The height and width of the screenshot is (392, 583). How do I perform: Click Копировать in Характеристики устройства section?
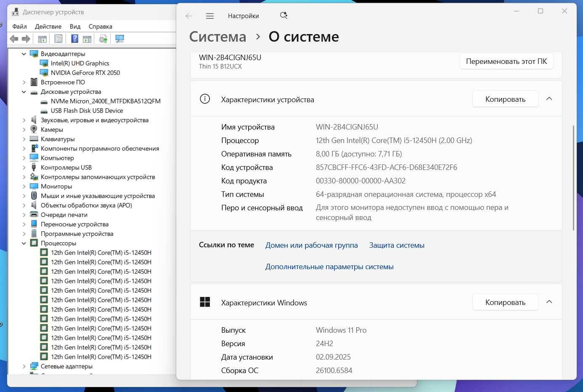coord(505,99)
